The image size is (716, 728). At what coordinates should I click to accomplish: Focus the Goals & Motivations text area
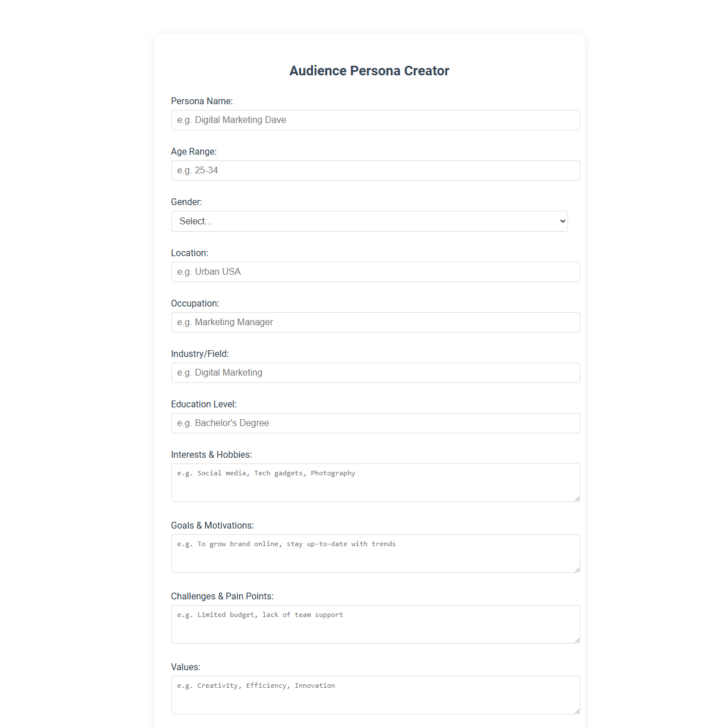tap(375, 553)
